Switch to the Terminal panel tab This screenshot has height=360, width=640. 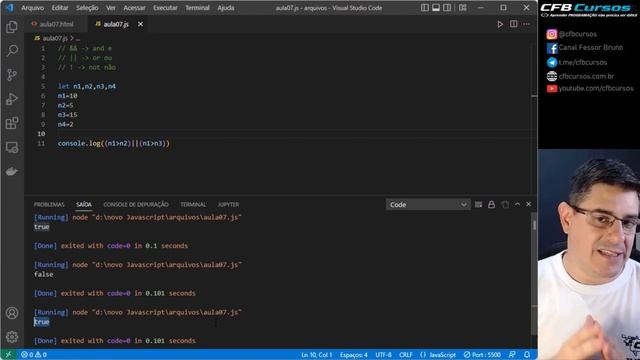193,204
